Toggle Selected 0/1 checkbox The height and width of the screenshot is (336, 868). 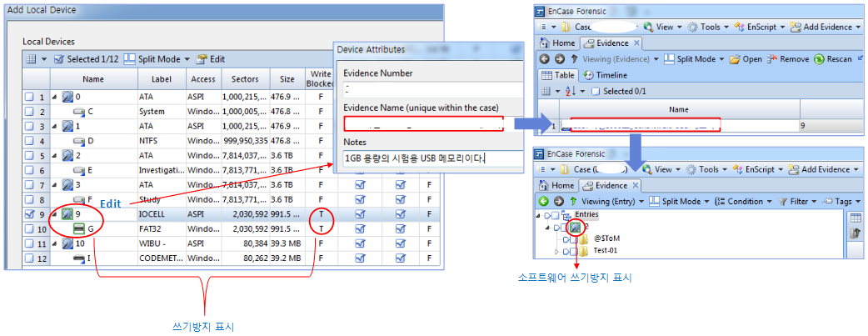point(595,91)
